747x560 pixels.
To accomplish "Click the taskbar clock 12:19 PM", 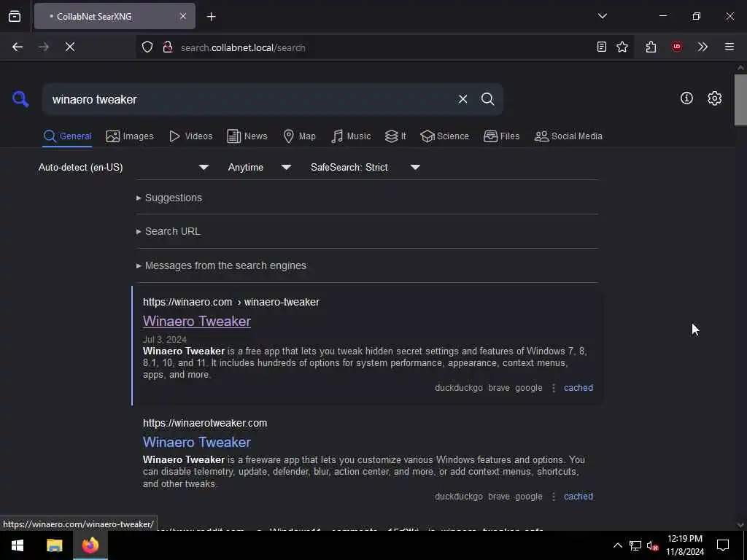I will click(684, 539).
